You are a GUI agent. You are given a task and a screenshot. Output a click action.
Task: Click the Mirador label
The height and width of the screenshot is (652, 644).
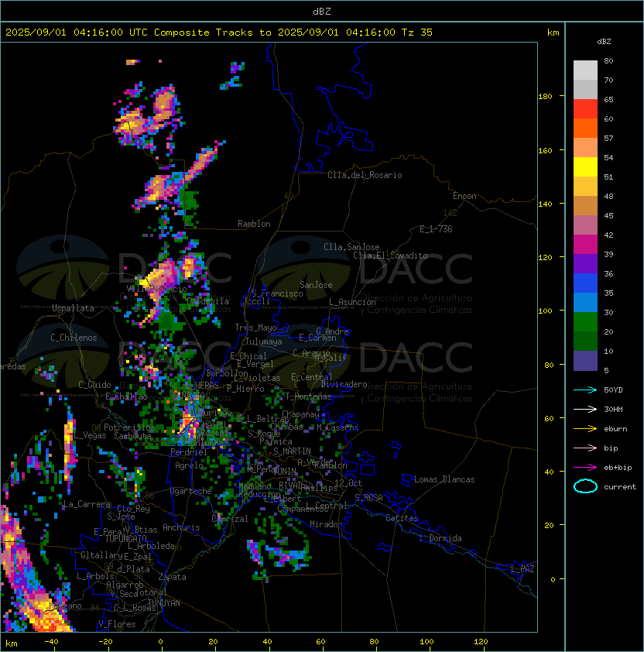click(x=327, y=524)
